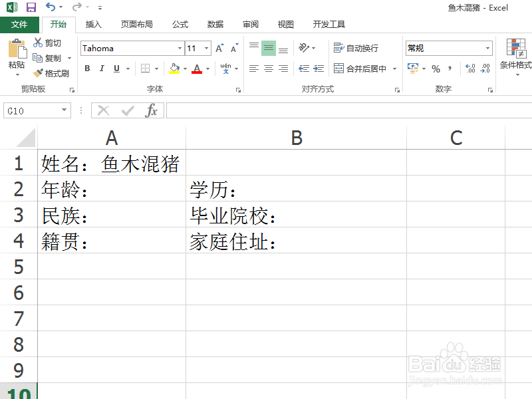
Task: Increase font size with large A icon
Action: point(220,48)
